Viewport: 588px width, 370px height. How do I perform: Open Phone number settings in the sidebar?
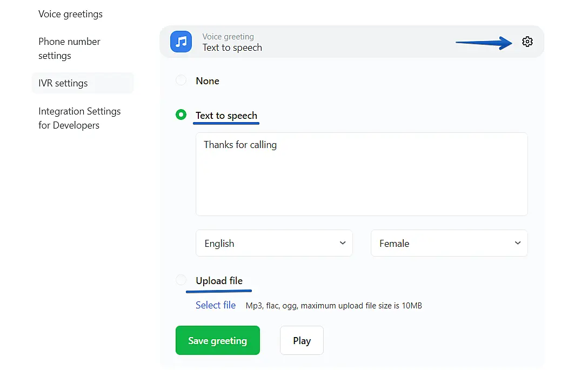(69, 49)
